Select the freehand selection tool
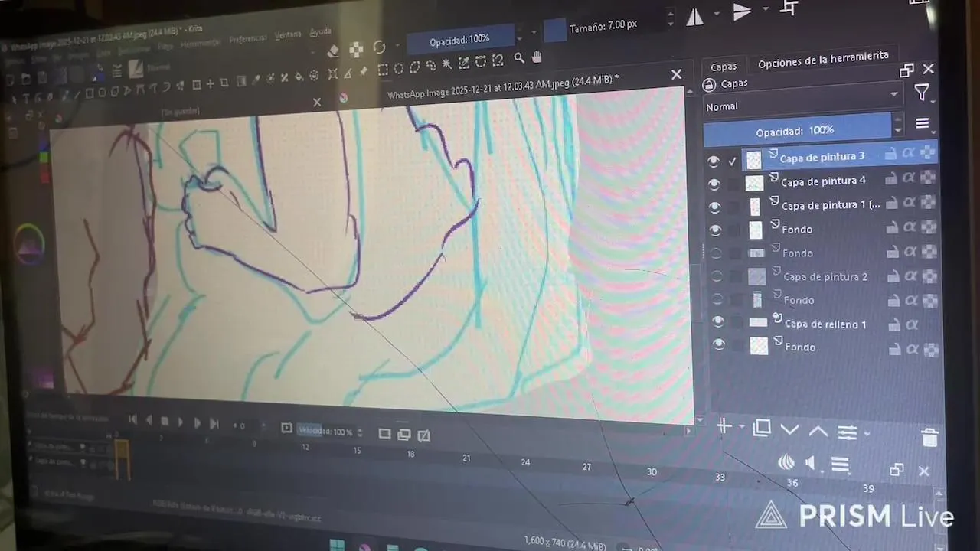Screen dimensions: 980x551 pos(430,67)
